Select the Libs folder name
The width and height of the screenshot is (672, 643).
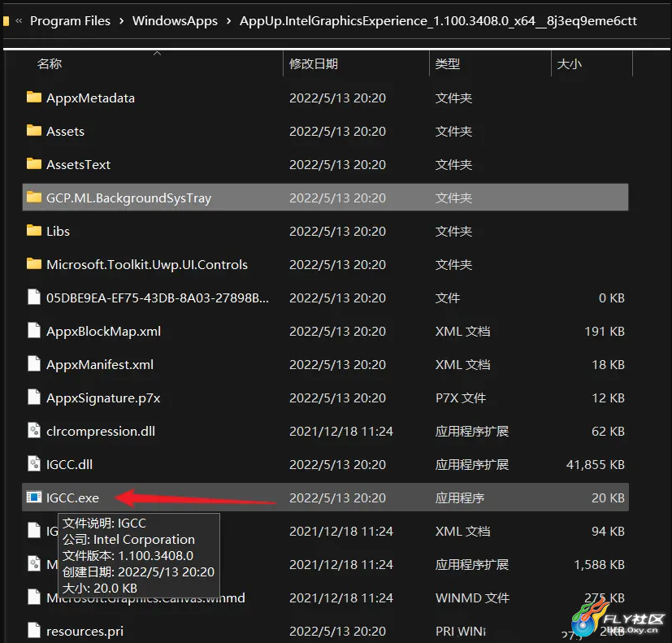pyautogui.click(x=58, y=232)
